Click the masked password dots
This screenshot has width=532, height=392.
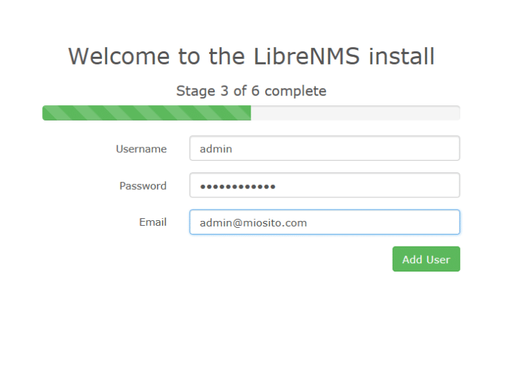tap(238, 186)
